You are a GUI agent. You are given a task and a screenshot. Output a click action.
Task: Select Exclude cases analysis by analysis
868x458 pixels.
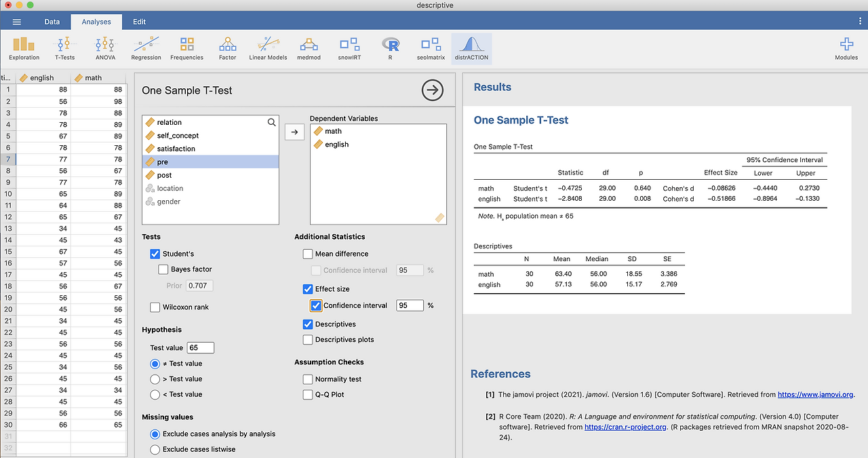click(155, 434)
